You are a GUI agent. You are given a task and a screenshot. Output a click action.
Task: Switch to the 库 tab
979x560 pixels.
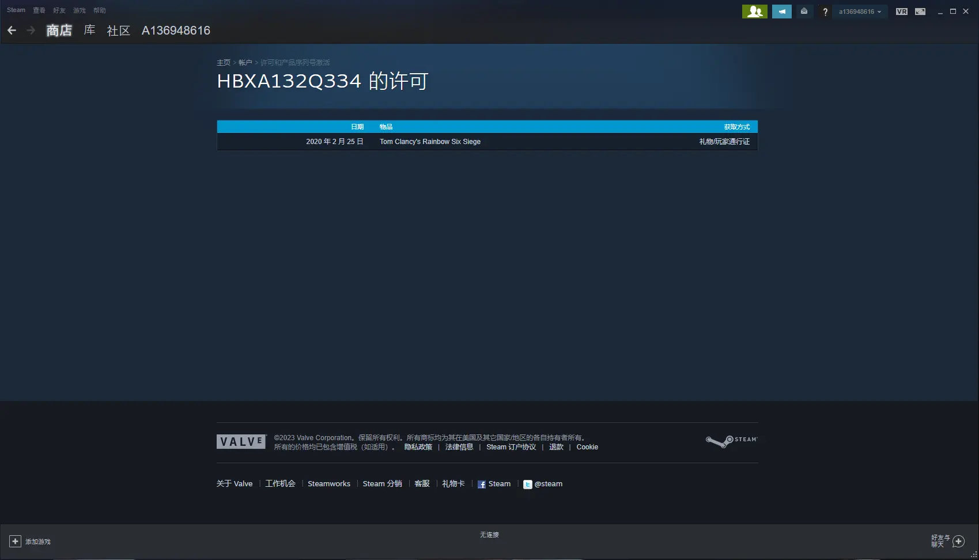tap(89, 30)
